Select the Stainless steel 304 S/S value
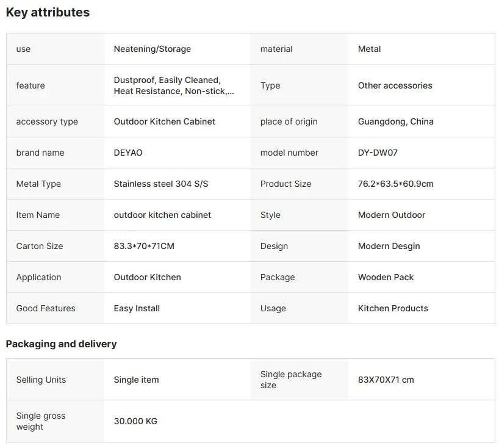Screen dimensions: 499x448 coord(161,184)
